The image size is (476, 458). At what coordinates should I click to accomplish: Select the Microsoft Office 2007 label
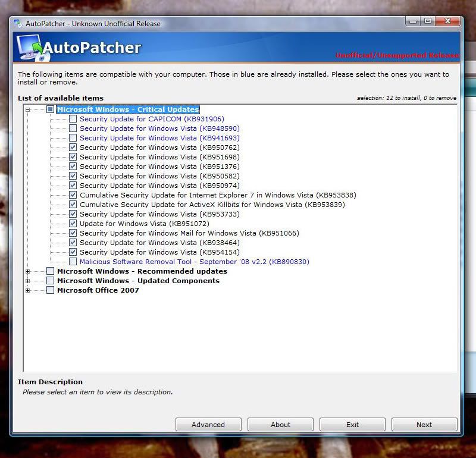tap(98, 290)
